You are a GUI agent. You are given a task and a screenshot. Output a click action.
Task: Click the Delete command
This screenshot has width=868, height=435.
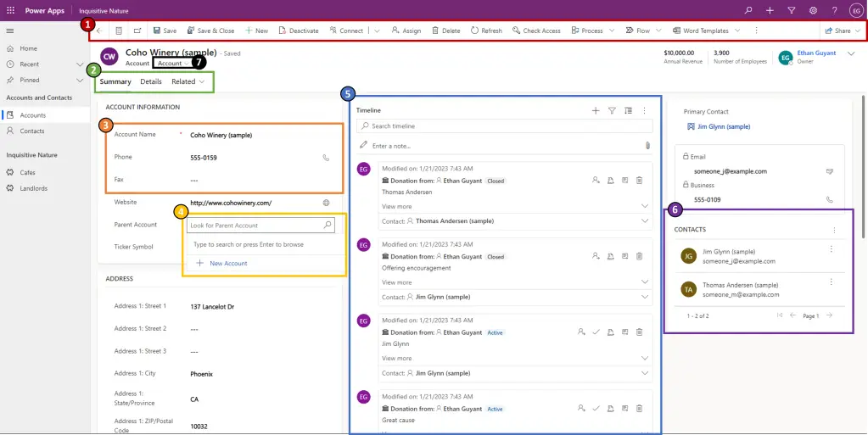446,31
